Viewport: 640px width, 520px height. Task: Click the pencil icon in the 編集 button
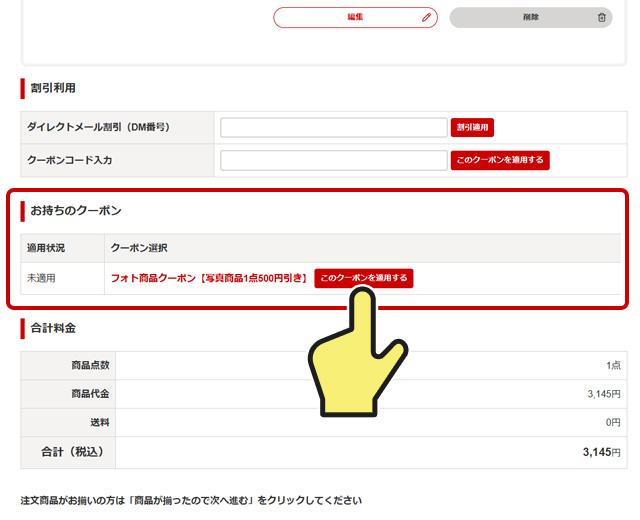coord(426,17)
